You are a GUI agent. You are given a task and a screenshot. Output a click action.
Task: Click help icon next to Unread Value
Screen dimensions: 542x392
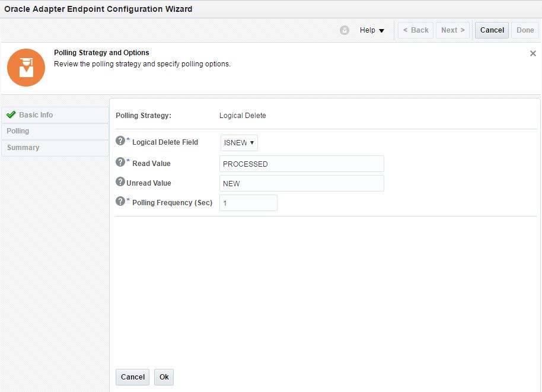(x=120, y=182)
